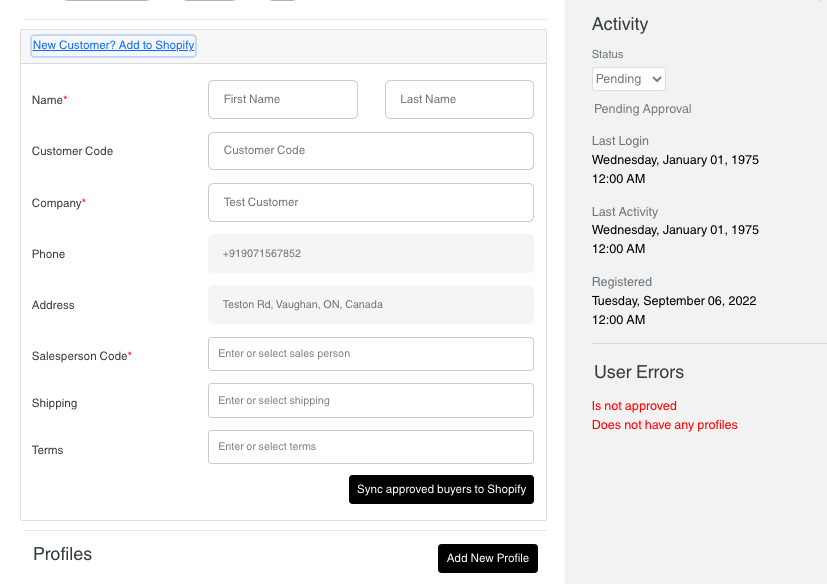Click the Profiles section heading
The width and height of the screenshot is (827, 584).
click(62, 553)
